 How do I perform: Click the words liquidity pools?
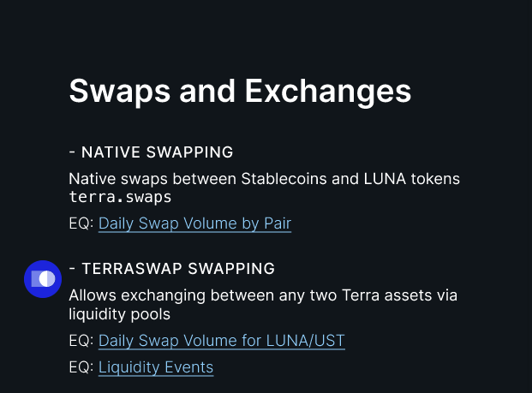point(119,314)
